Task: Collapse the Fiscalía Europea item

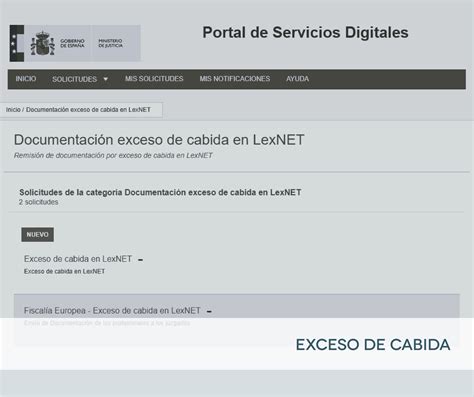Action: click(209, 311)
